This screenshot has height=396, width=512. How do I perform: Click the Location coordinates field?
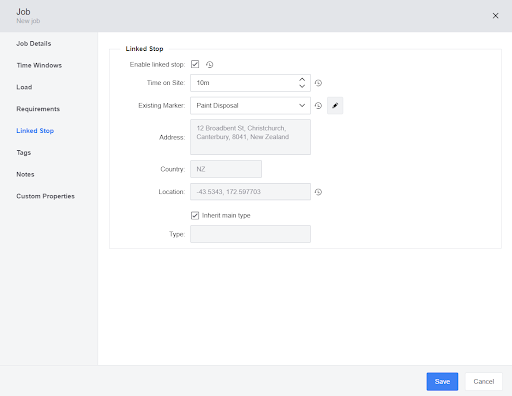[250, 192]
